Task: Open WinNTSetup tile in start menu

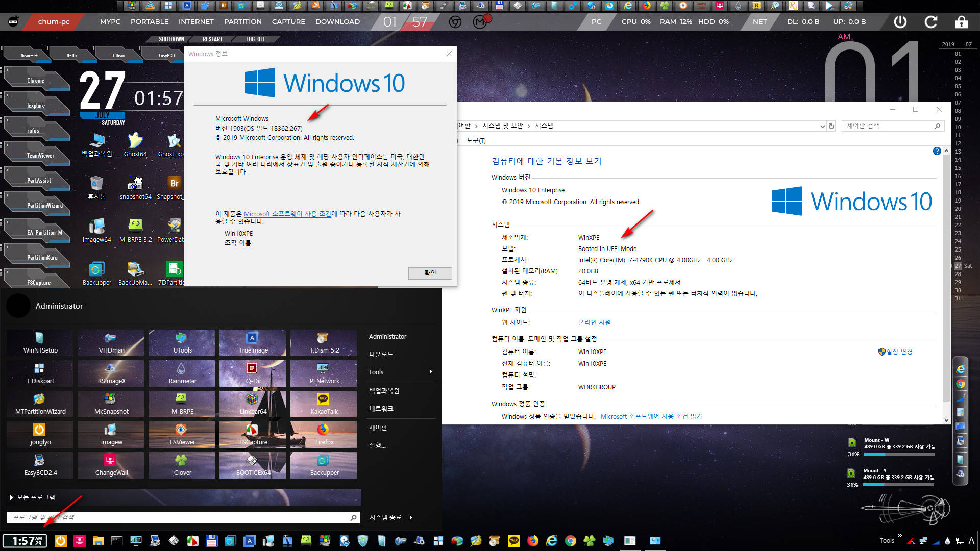Action: coord(40,343)
